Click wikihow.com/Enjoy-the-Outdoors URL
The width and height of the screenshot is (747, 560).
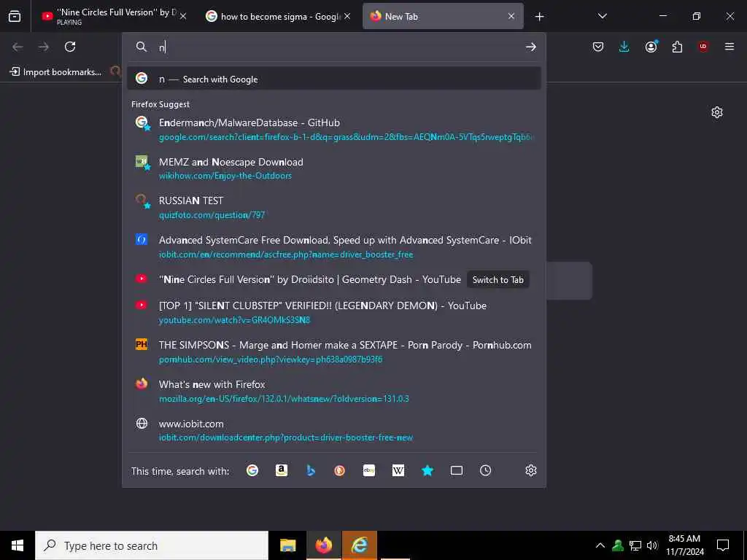click(x=225, y=176)
